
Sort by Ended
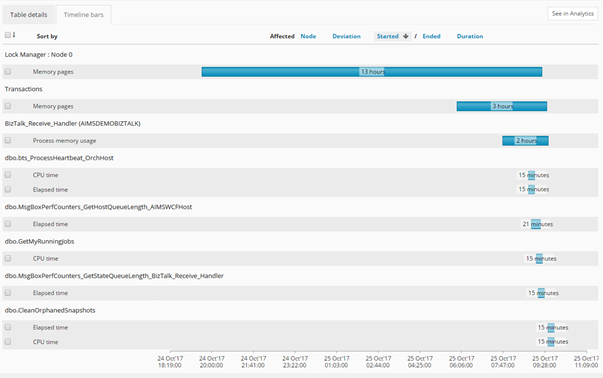coord(431,36)
